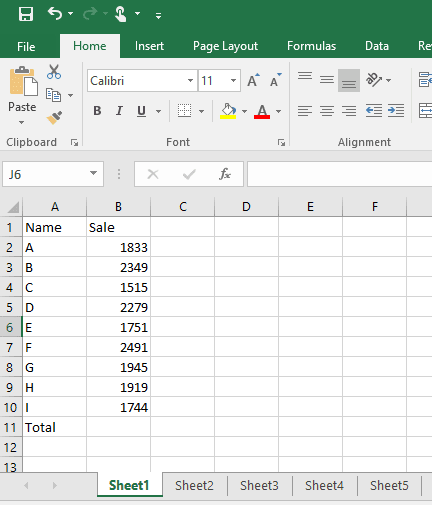Toggle Bottom Align

pyautogui.click(x=349, y=80)
